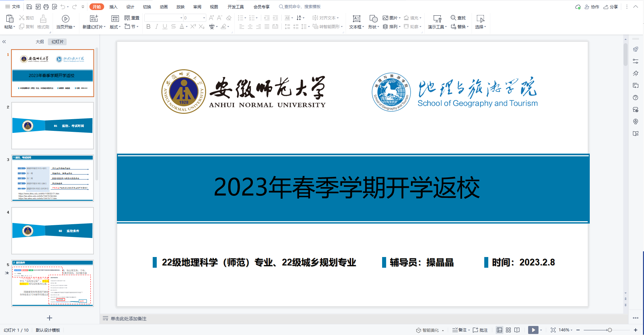Open the Shapes (形状) tool

pos(373,22)
